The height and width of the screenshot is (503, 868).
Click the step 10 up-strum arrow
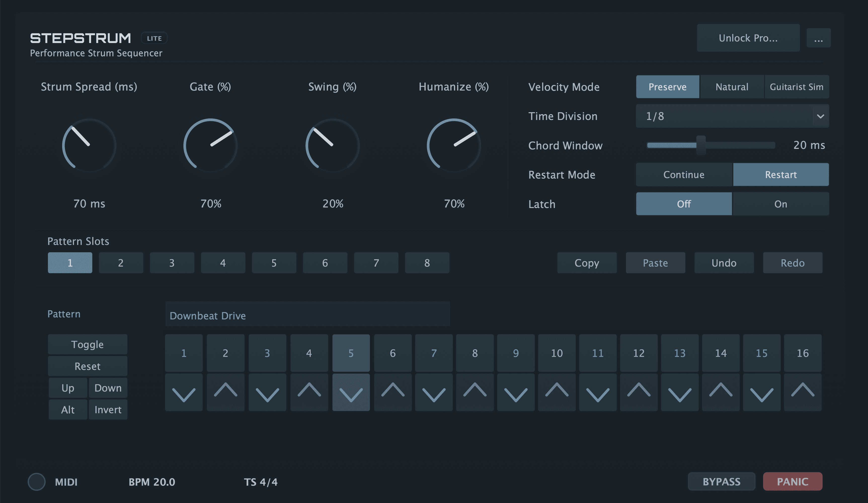click(557, 392)
